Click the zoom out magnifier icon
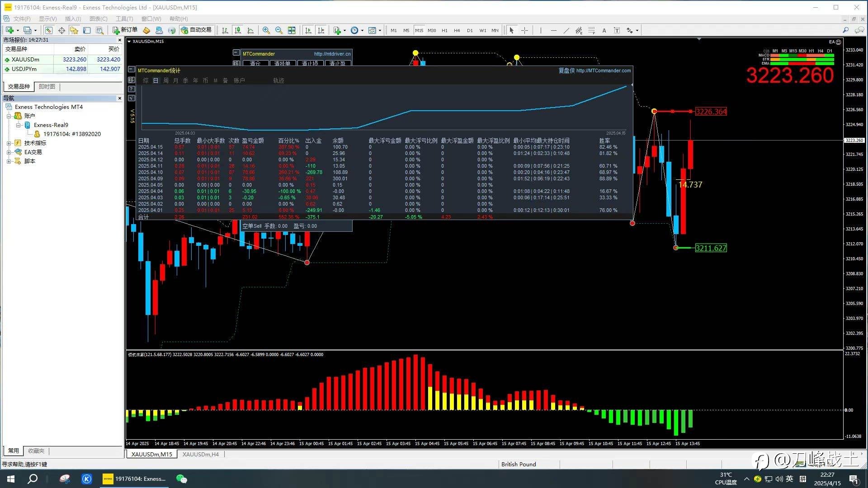 coord(279,30)
